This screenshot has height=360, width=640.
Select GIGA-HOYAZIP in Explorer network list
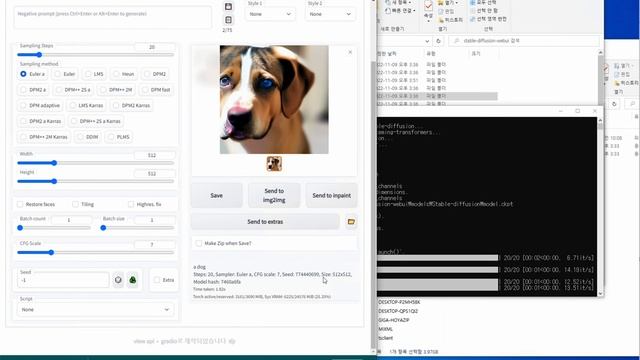[x=393, y=320]
